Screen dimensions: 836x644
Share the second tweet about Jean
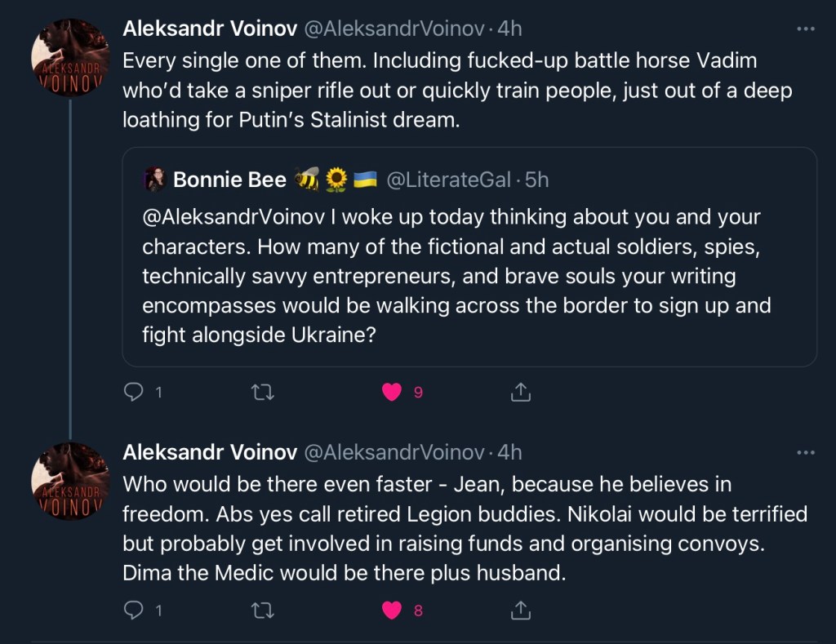pyautogui.click(x=520, y=610)
